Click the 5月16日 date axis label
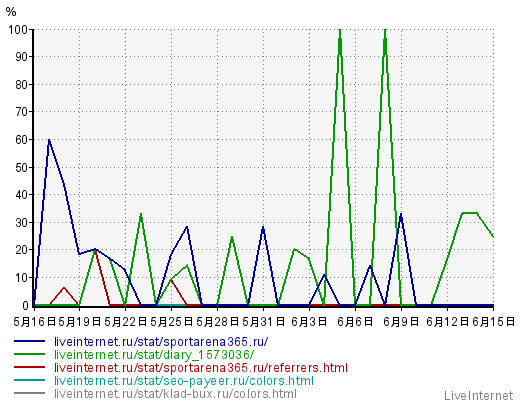This screenshot has height=405, width=520. (34, 322)
